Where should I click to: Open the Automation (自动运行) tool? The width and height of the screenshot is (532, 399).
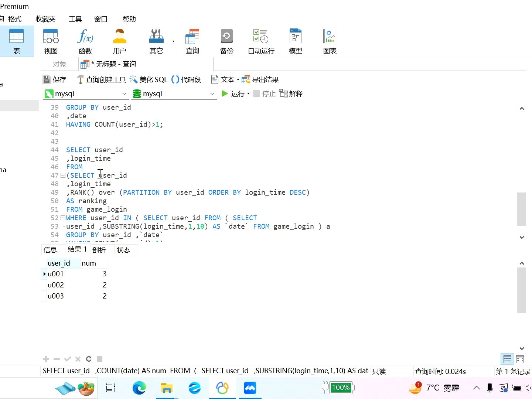click(260, 41)
